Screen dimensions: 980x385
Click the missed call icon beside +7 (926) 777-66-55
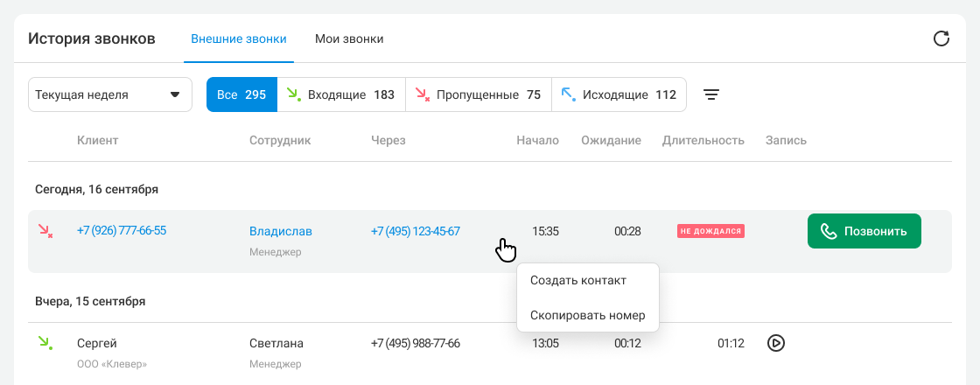pyautogui.click(x=45, y=231)
